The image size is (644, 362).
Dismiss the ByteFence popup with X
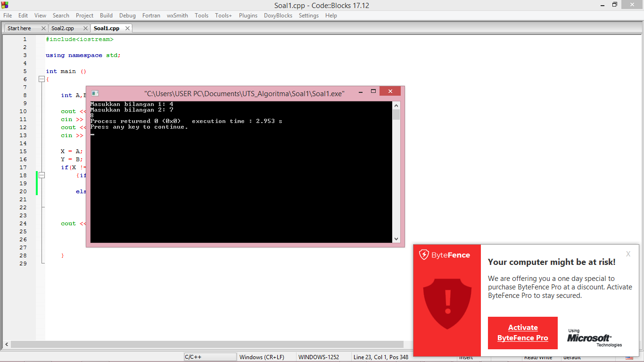pos(628,254)
